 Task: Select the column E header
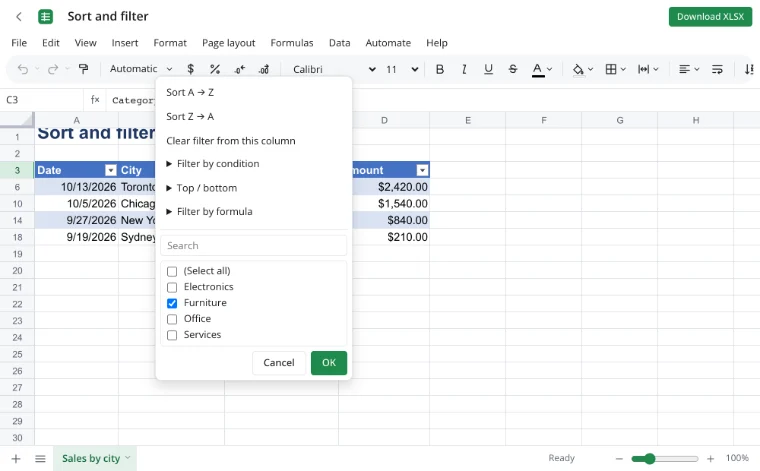pyautogui.click(x=467, y=120)
